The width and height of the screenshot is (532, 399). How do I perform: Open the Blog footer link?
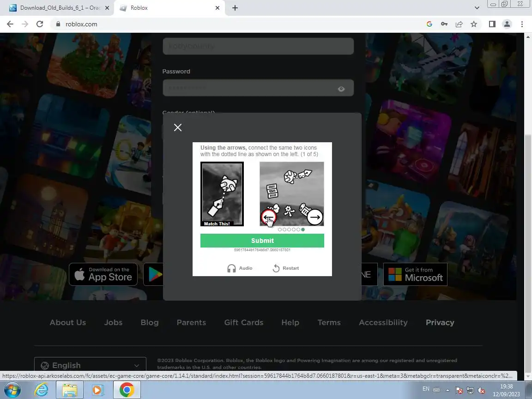coord(150,322)
